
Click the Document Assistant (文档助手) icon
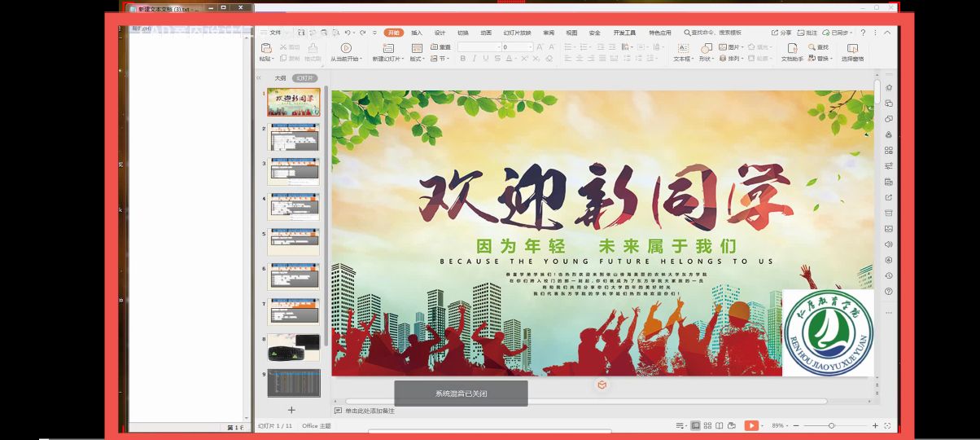coord(791,49)
